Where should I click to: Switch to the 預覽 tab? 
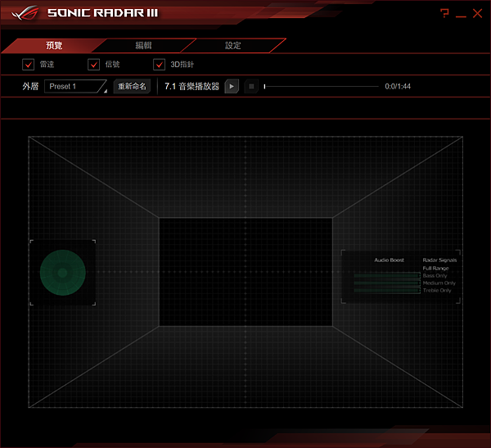coord(54,46)
